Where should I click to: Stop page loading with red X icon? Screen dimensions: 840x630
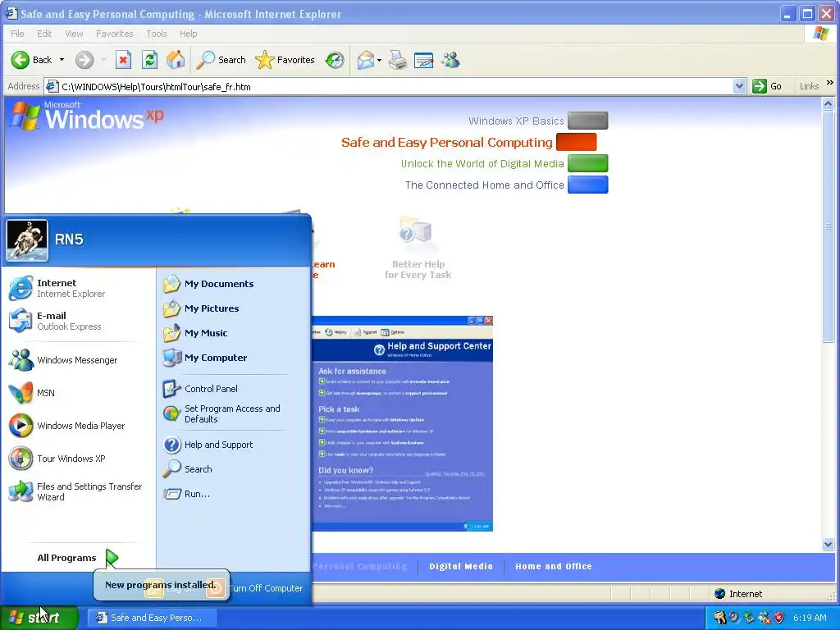[123, 60]
